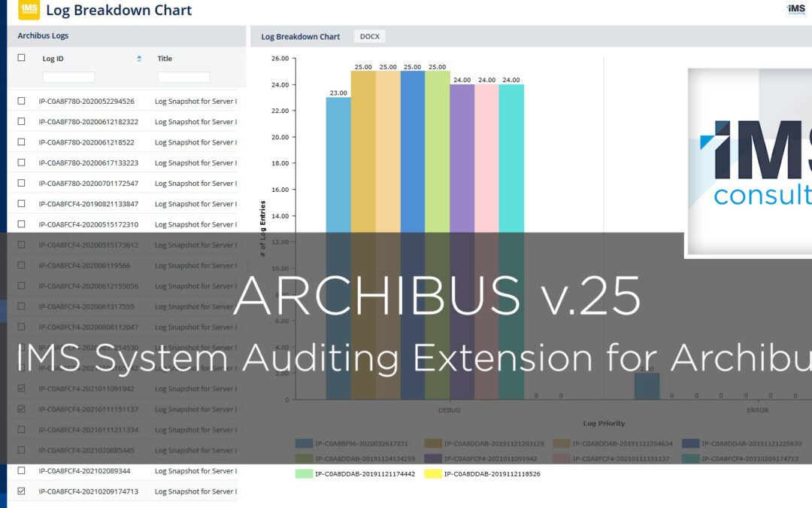Image resolution: width=812 pixels, height=508 pixels.
Task: Click the Log Breakdown Chart panel tab
Action: pyautogui.click(x=300, y=37)
